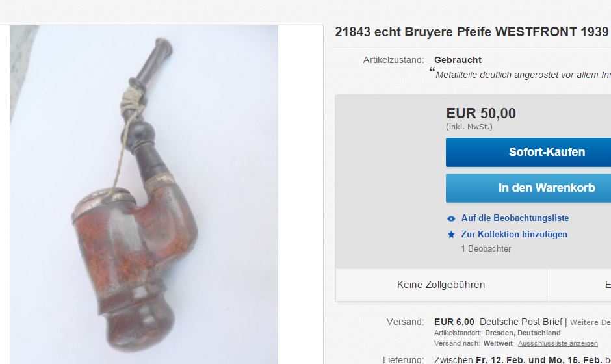The image size is (611, 364).
Task: Click the inkl. MwSt. tax note
Action: pos(469,127)
